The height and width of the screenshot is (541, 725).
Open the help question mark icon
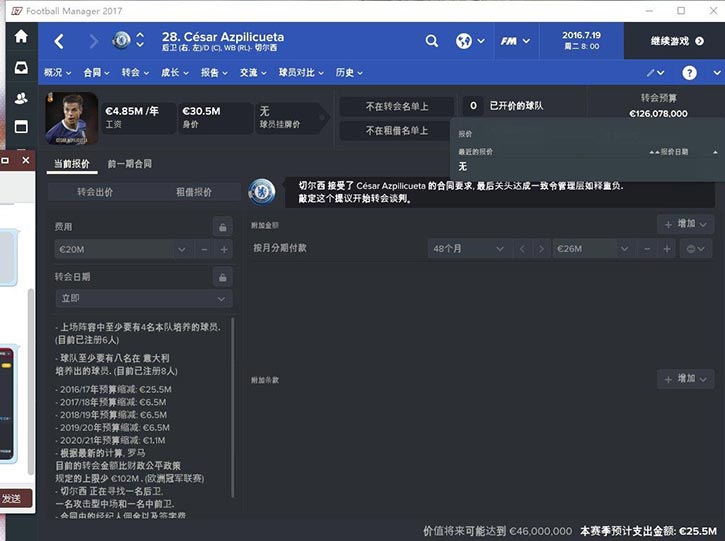point(689,73)
